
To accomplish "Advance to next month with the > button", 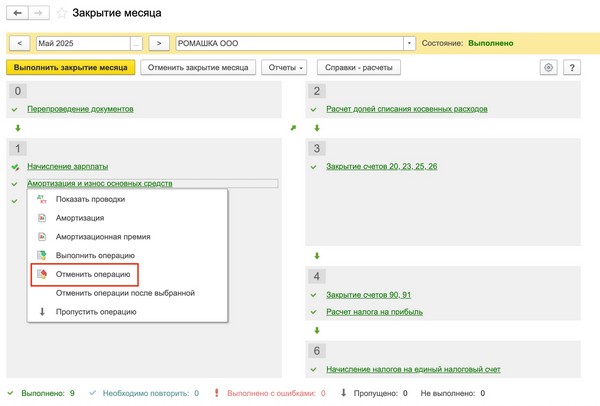I will coord(159,44).
